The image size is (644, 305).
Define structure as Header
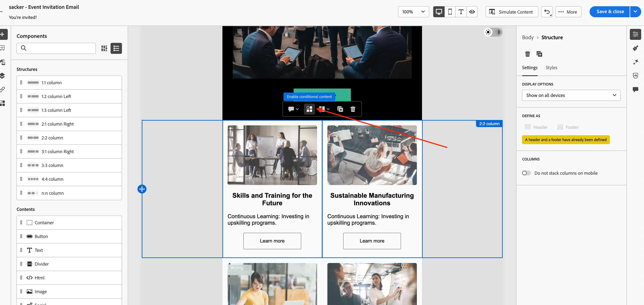pyautogui.click(x=536, y=127)
